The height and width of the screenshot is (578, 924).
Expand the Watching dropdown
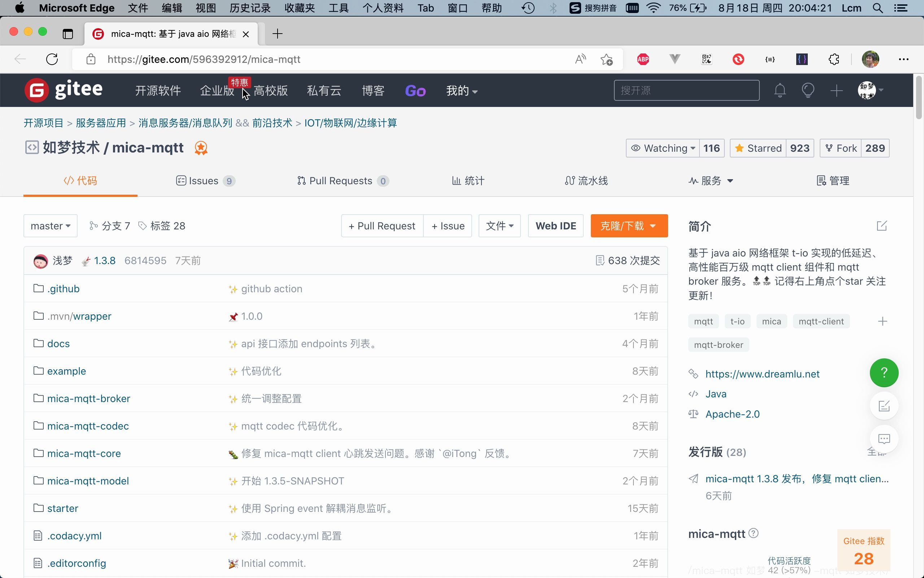coord(662,148)
